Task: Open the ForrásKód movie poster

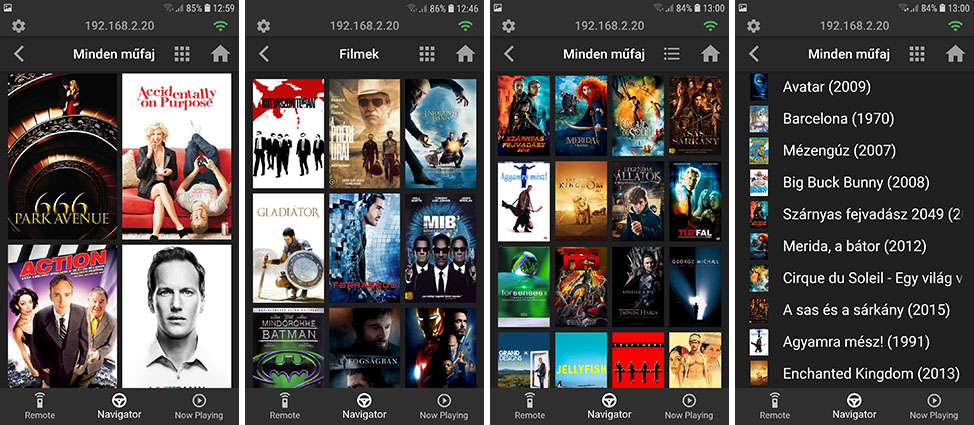Action: pyautogui.click(x=365, y=248)
